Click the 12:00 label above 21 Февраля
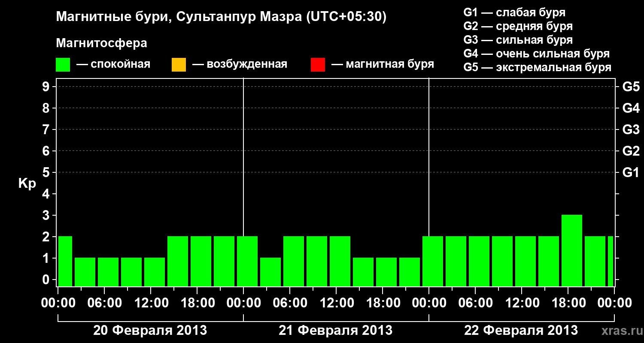 pyautogui.click(x=336, y=303)
